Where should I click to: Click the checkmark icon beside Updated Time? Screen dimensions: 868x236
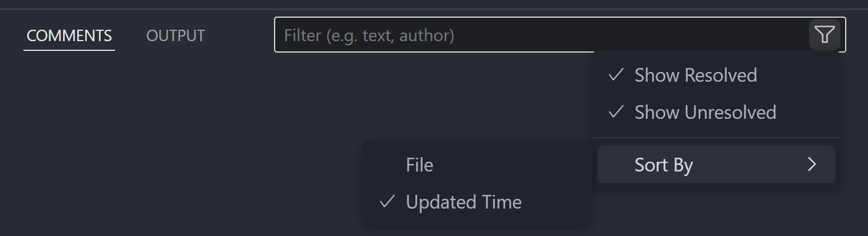pyautogui.click(x=387, y=202)
